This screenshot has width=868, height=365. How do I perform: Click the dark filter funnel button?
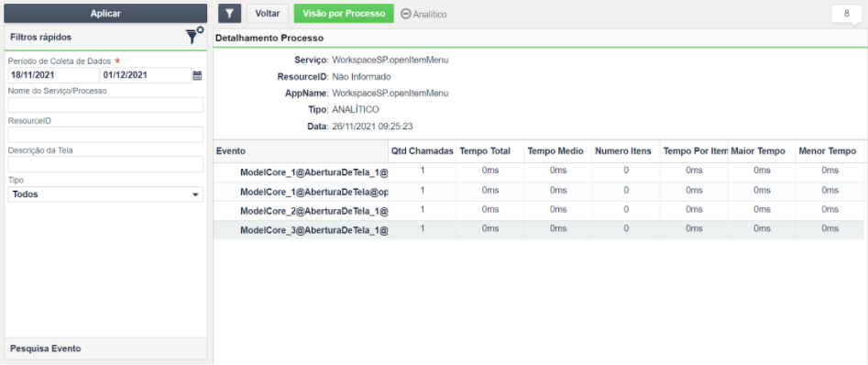[x=230, y=13]
